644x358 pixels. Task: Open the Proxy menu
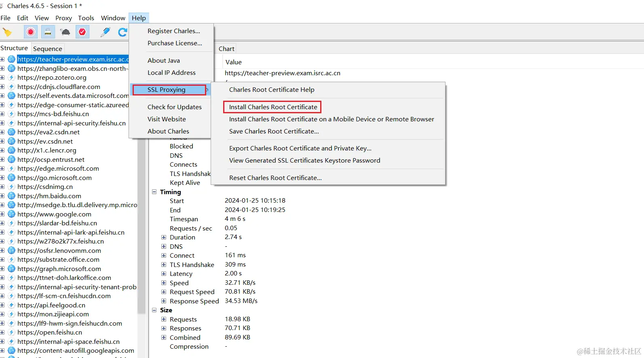(x=63, y=18)
